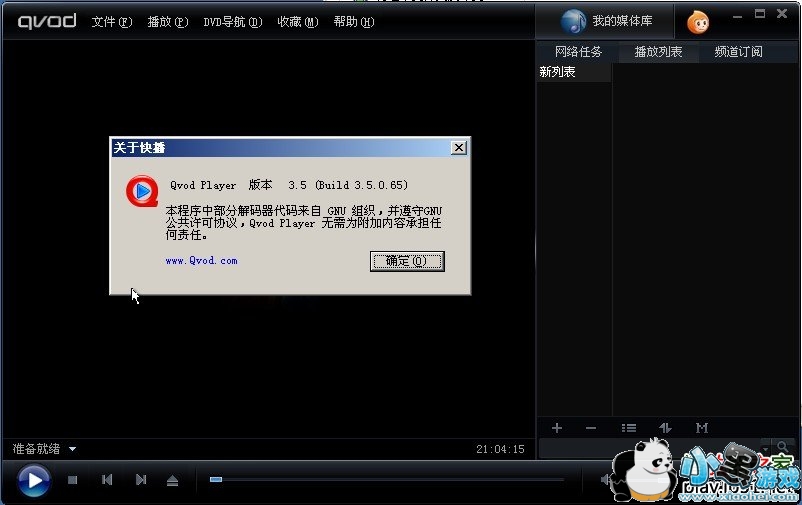Skip to the next track
Viewport: 802px width, 505px height.
pyautogui.click(x=141, y=480)
